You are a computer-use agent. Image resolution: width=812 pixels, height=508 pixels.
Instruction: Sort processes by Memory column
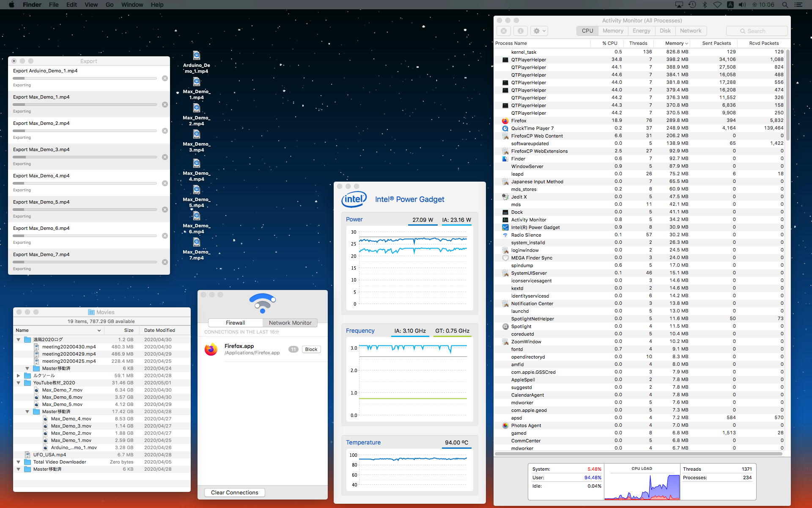675,43
